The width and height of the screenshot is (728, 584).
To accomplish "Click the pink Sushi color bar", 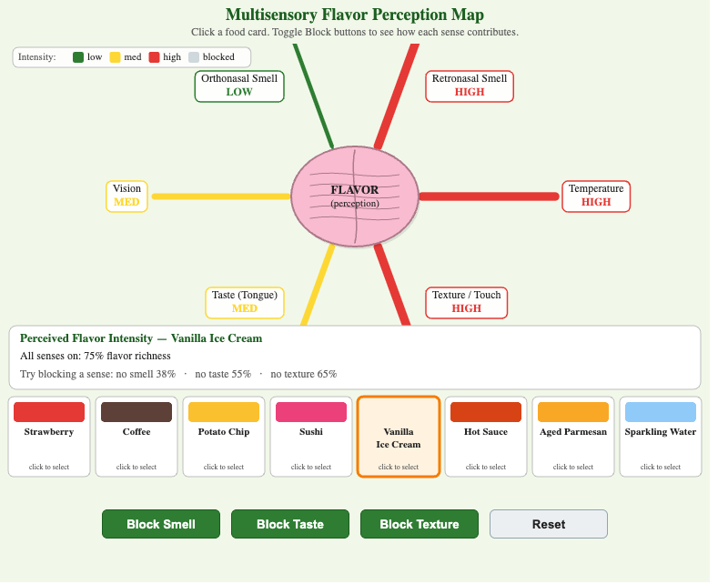I will click(x=311, y=412).
